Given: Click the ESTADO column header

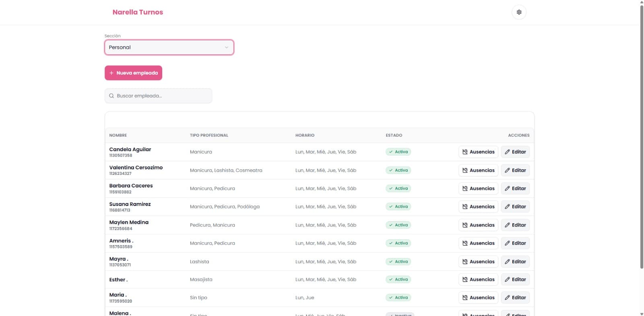Looking at the screenshot, I should (x=394, y=135).
